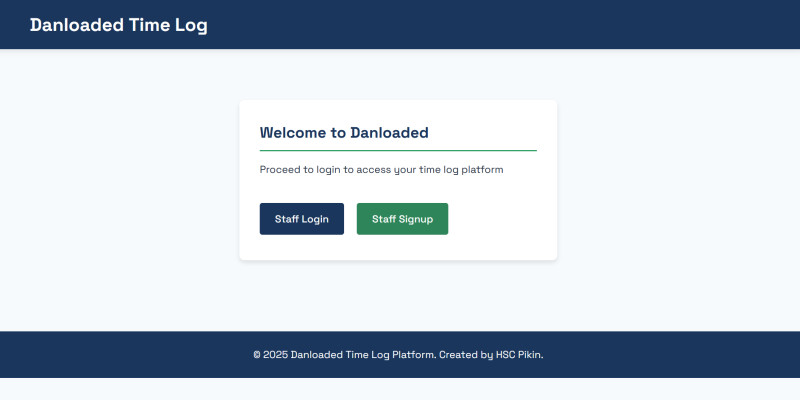Click the word 'Danloaded' in card heading
Screen dimensions: 800x400
coord(389,132)
